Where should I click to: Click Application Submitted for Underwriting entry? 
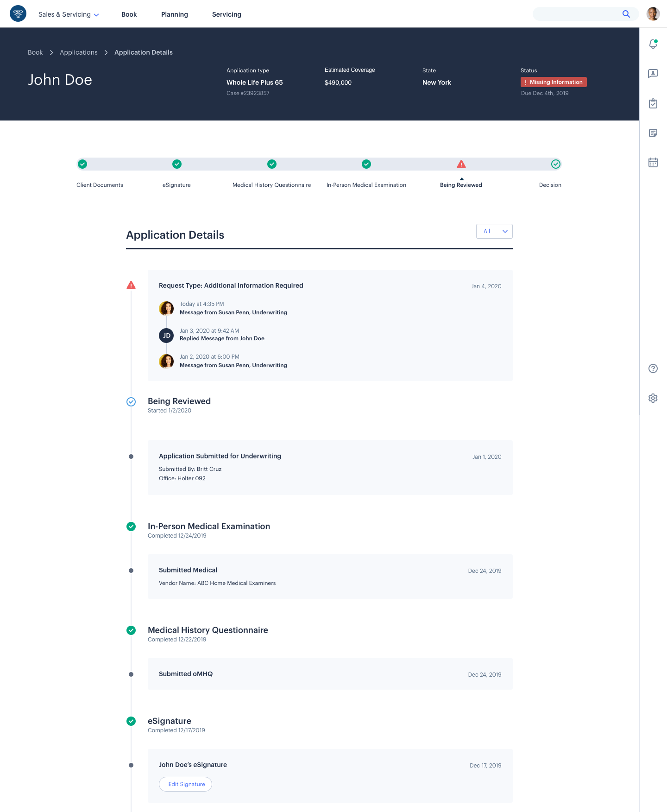[330, 468]
